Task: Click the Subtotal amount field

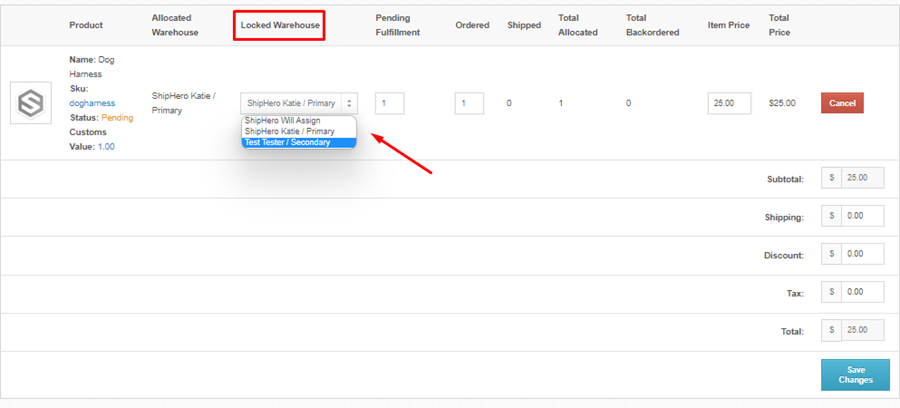Action: click(x=863, y=178)
